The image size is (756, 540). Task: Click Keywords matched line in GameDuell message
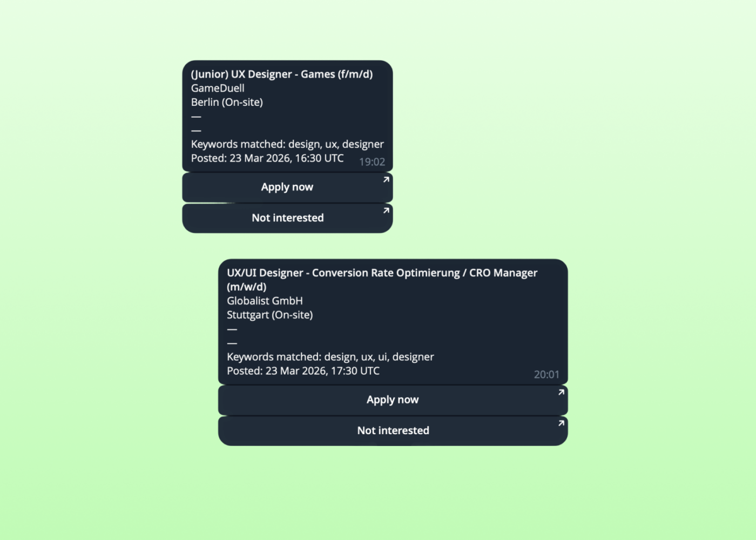coord(287,145)
